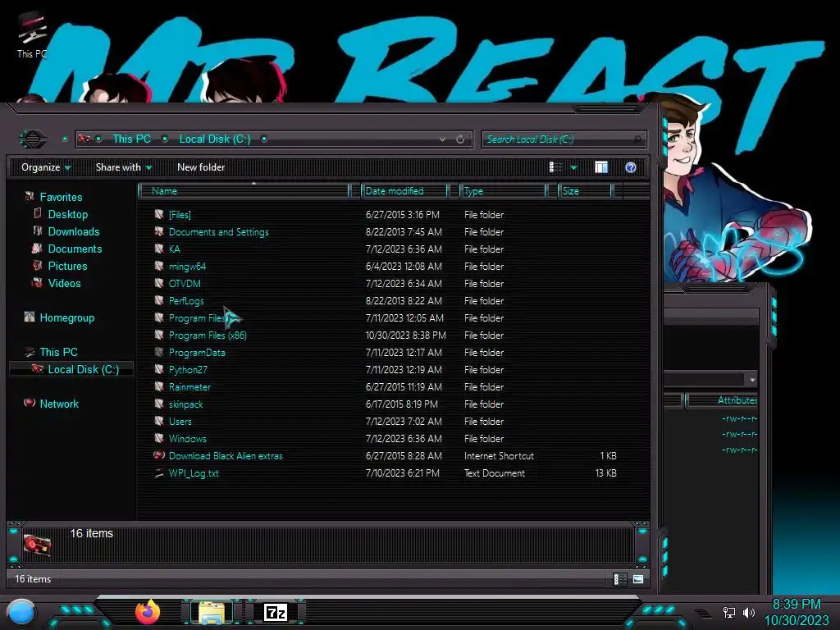Switch to details view in status bar

[620, 579]
